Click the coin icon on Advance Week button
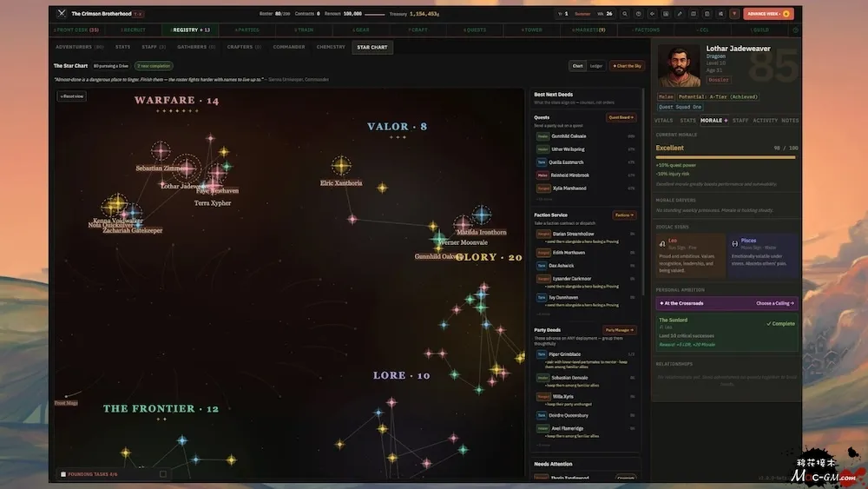The image size is (868, 489). point(786,14)
